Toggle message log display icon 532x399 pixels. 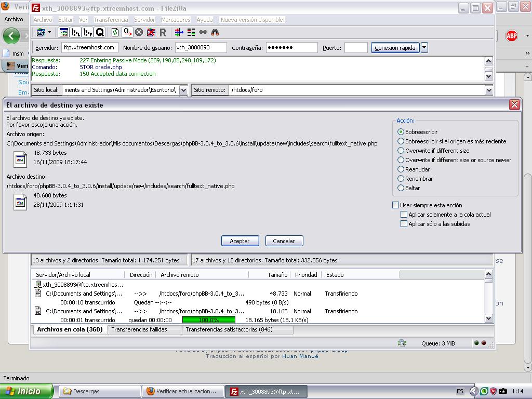click(x=63, y=32)
